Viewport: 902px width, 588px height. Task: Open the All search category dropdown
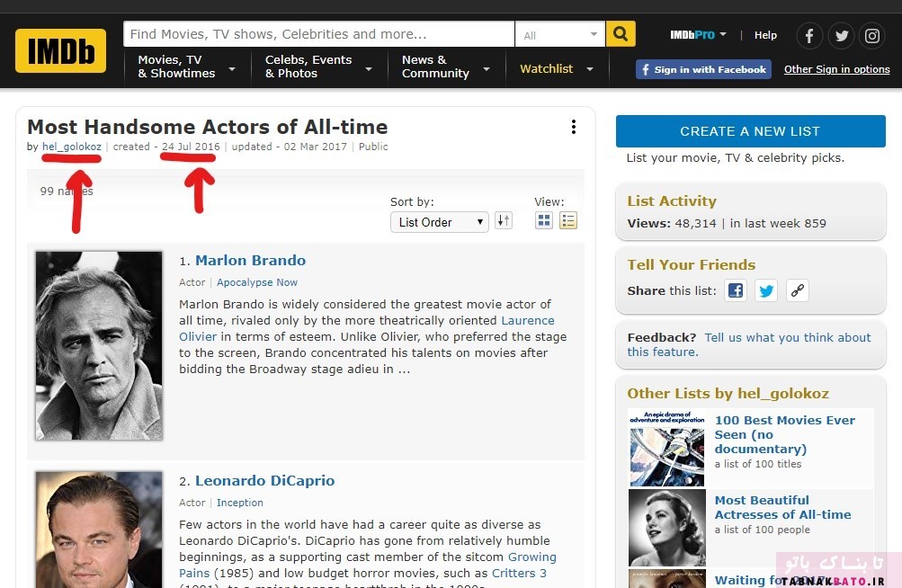click(559, 34)
